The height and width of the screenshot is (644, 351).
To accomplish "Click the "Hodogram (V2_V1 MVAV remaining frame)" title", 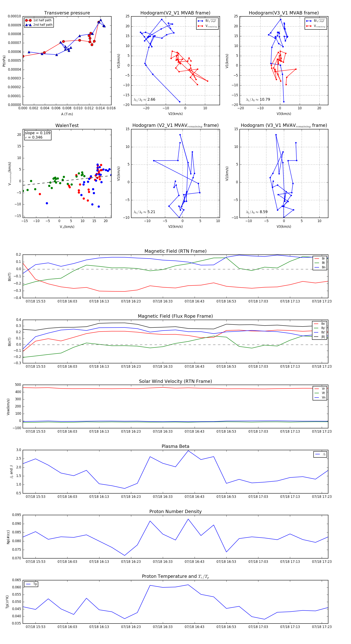I will click(x=175, y=125).
